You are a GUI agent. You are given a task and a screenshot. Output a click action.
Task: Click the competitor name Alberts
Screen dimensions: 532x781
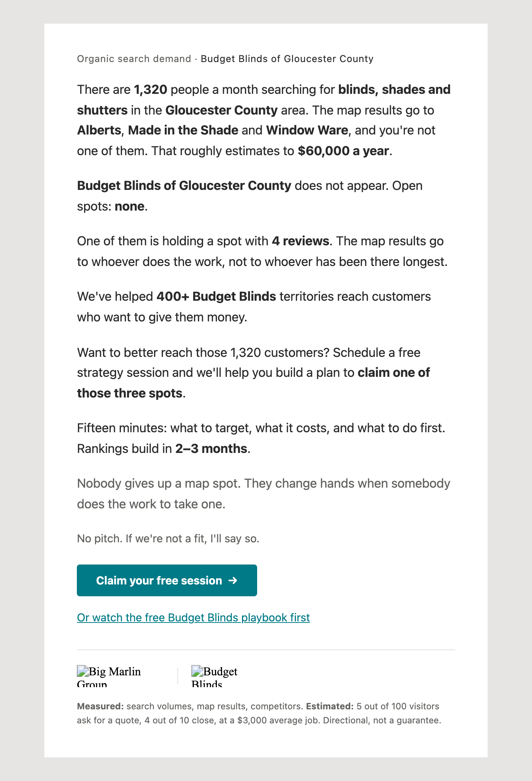point(99,130)
